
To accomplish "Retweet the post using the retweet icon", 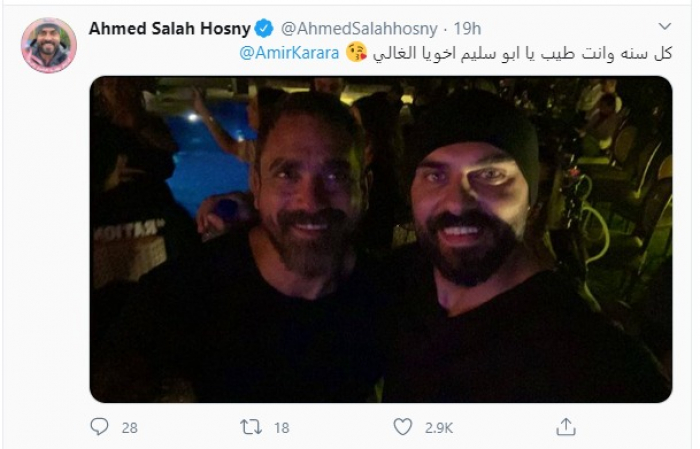I will point(251,427).
